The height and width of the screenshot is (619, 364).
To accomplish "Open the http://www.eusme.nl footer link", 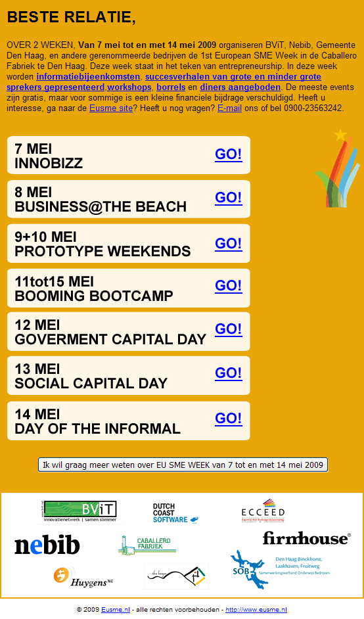I will (256, 610).
